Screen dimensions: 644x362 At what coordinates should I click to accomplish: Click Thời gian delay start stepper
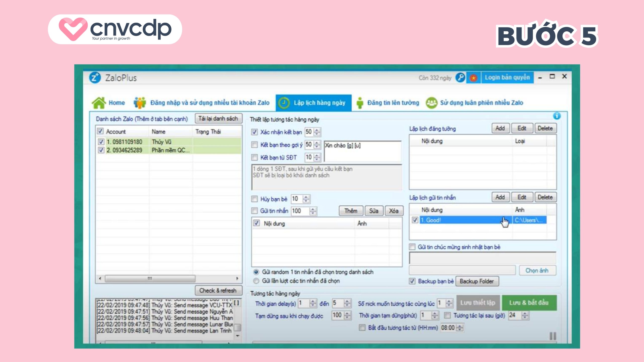point(313,303)
